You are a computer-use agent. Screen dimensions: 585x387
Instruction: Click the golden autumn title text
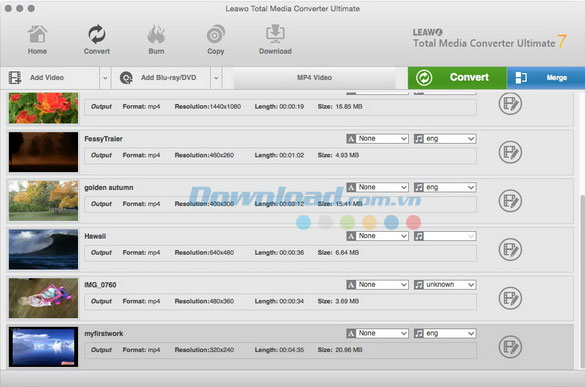click(x=109, y=187)
